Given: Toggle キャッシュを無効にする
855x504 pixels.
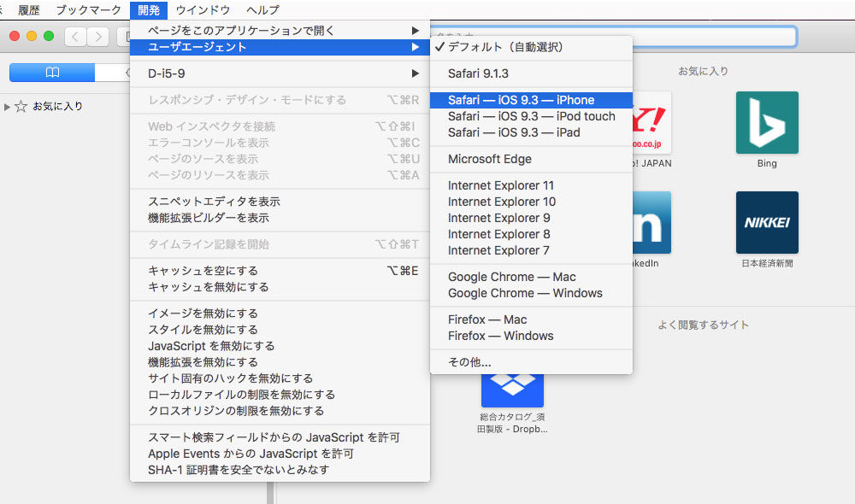Looking at the screenshot, I should (x=280, y=287).
